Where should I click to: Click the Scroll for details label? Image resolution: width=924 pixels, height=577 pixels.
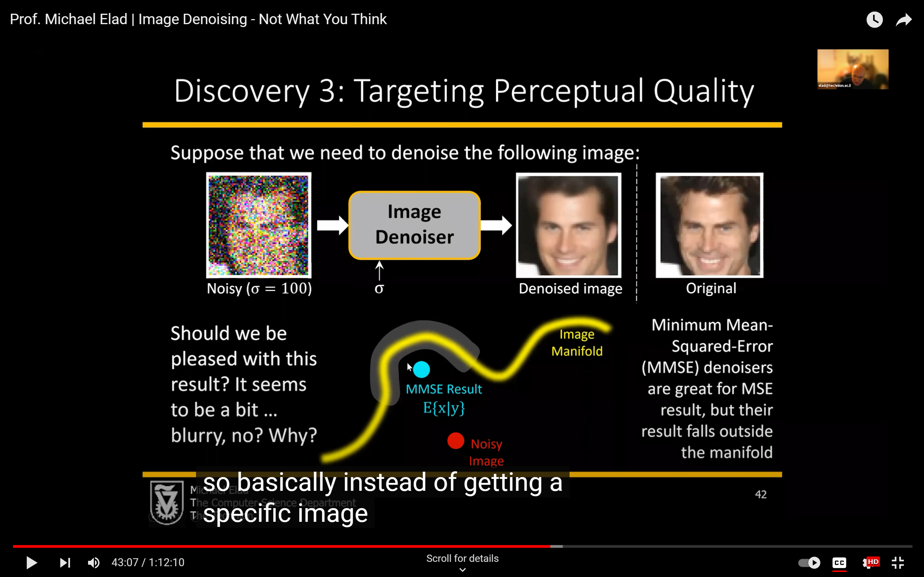click(462, 558)
